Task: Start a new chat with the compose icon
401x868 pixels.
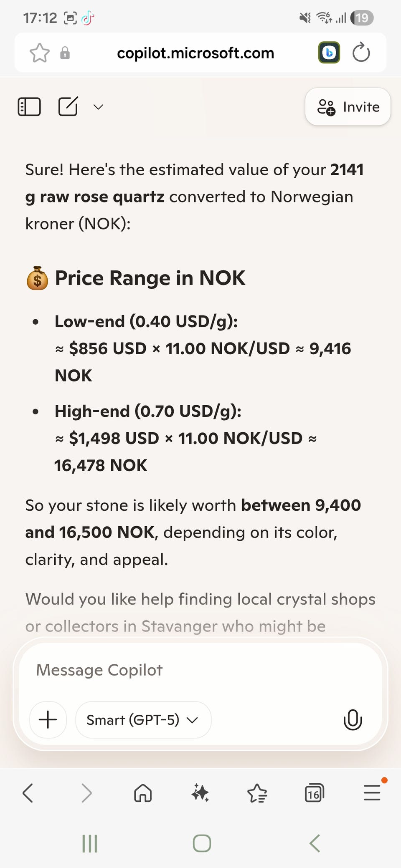Action: [68, 106]
